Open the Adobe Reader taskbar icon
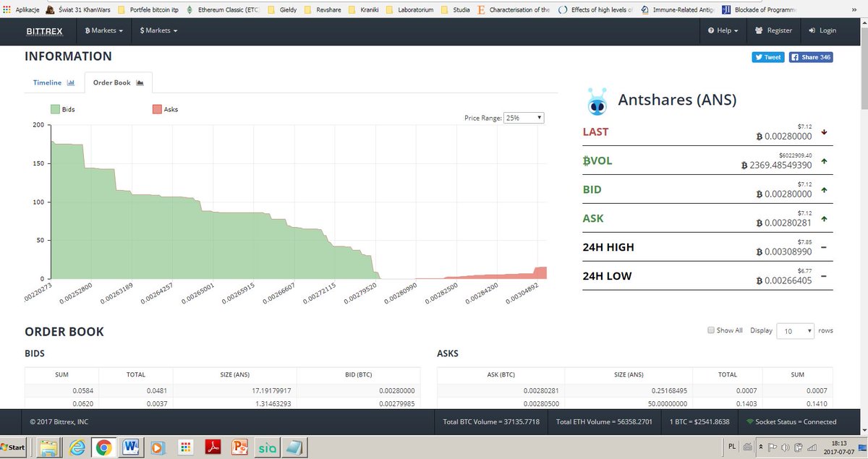The image size is (868, 459). point(213,447)
